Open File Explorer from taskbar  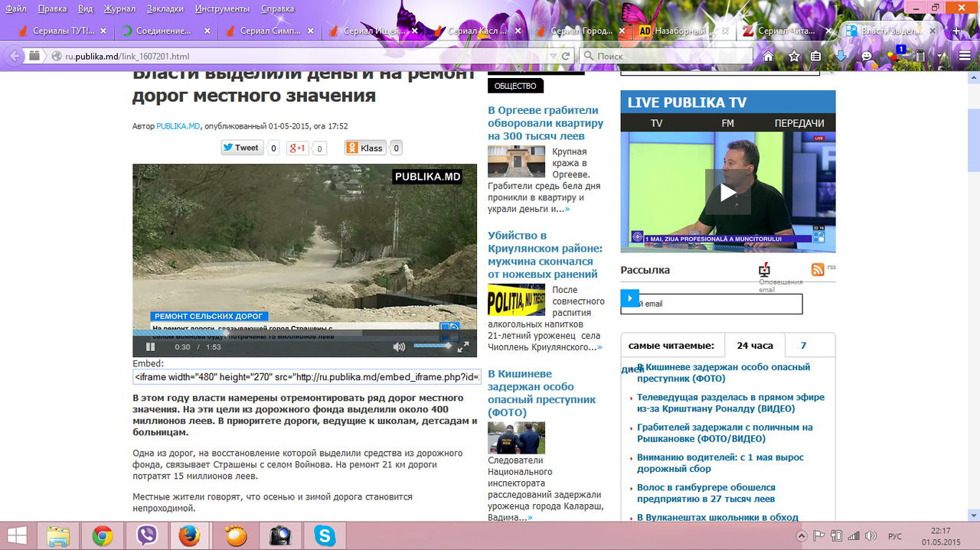tap(59, 535)
